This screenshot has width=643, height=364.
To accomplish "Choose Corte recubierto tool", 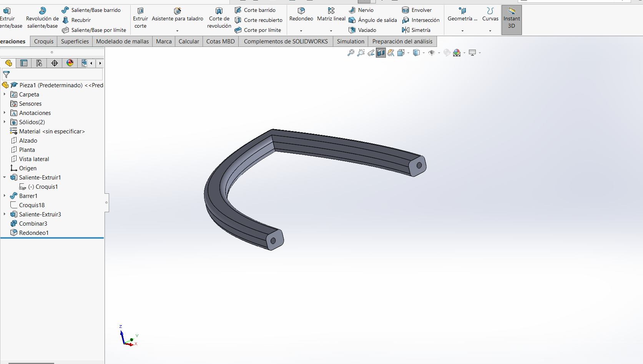I will coord(259,20).
